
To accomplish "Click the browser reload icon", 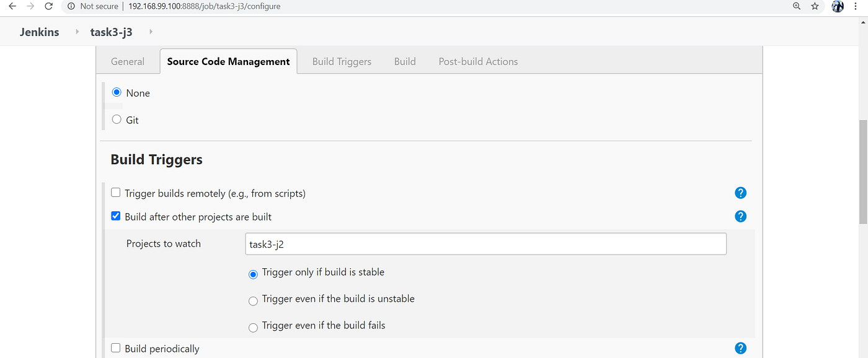I will click(x=48, y=6).
